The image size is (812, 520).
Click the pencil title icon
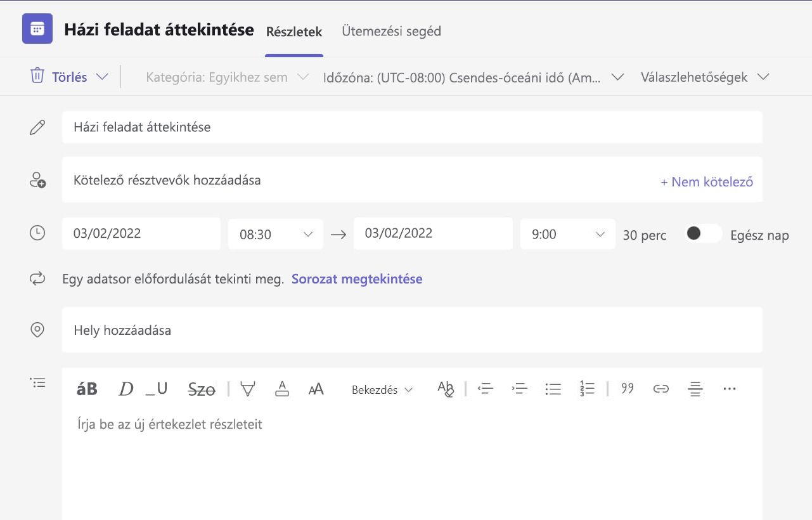click(x=37, y=127)
